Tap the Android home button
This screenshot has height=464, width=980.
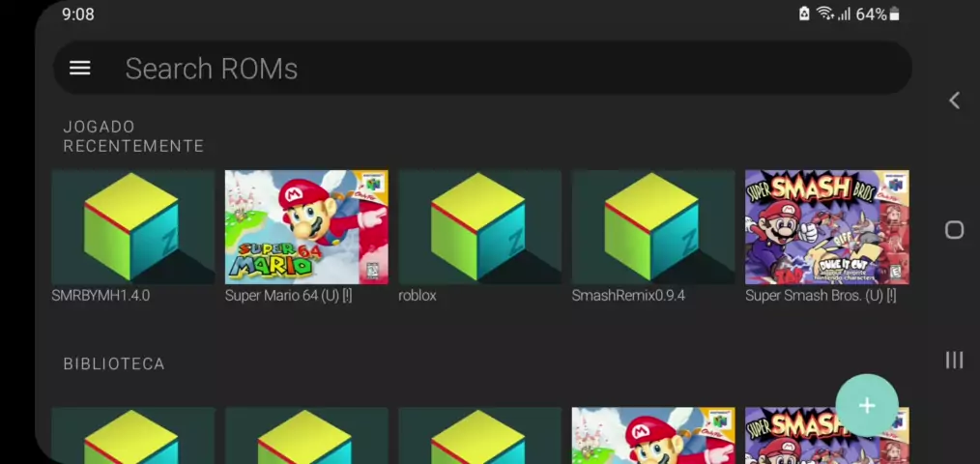(x=954, y=230)
